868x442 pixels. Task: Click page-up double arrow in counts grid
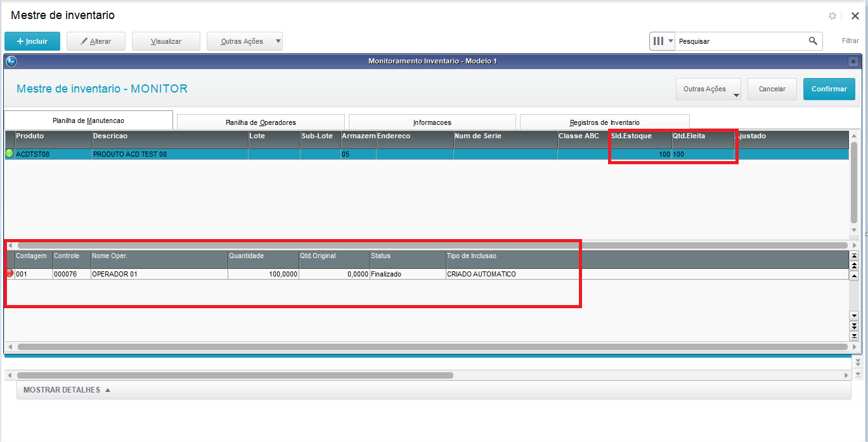[x=854, y=265]
